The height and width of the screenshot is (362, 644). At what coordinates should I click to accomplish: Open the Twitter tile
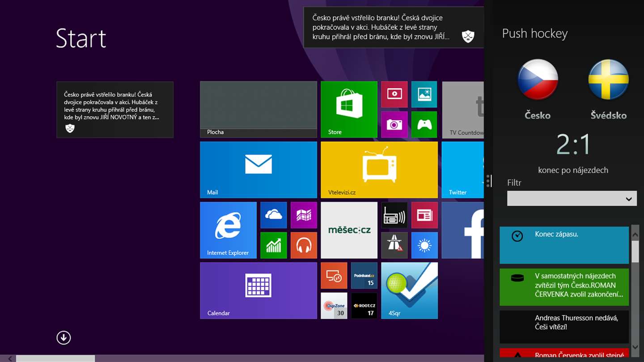(x=463, y=170)
